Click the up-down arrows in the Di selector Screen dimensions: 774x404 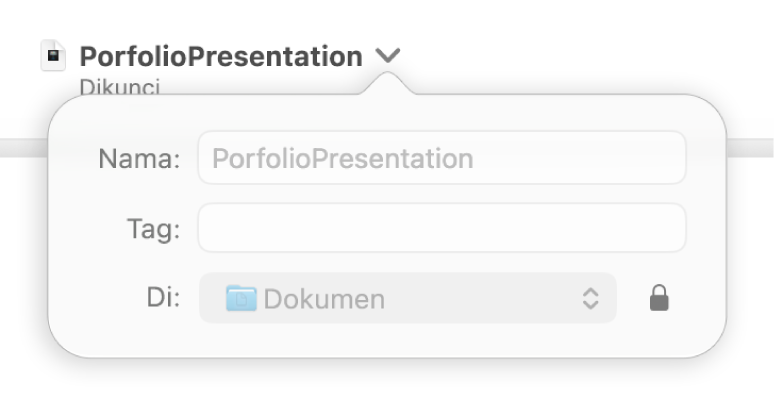click(x=590, y=298)
